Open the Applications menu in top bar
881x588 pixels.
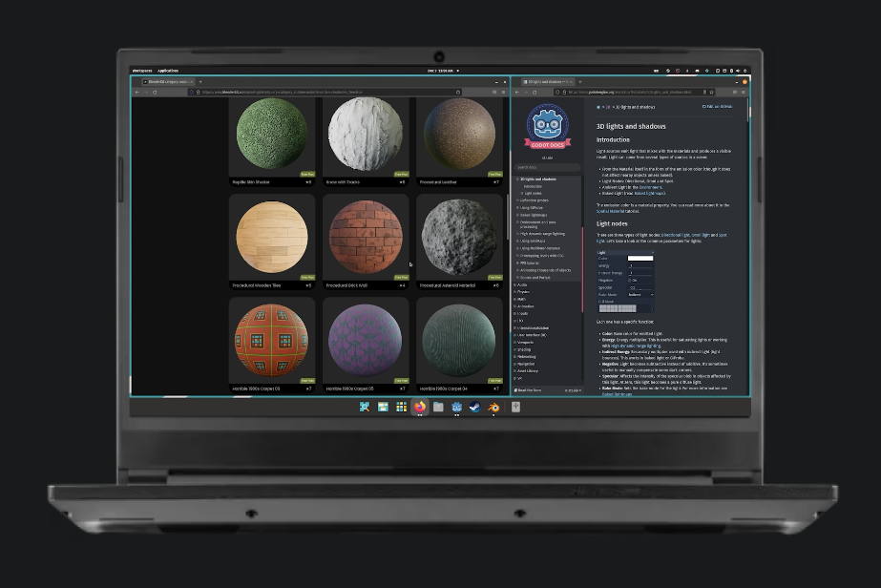pos(168,71)
